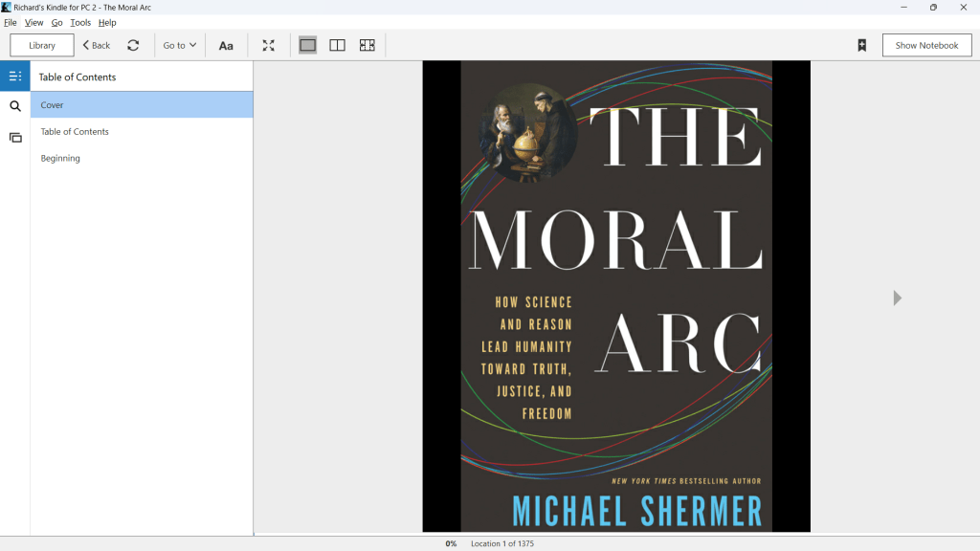Expand the Go to dropdown
The image size is (980, 551).
(179, 45)
